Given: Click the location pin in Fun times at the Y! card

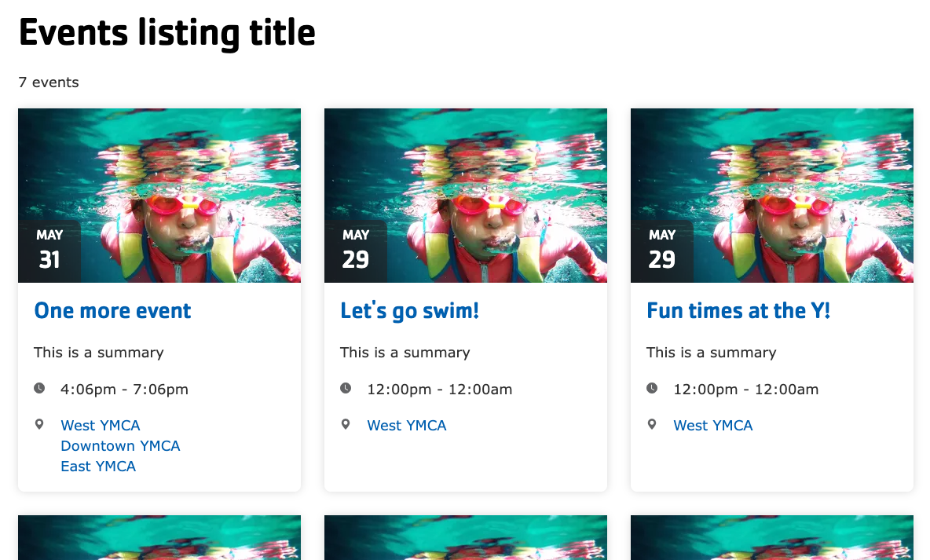Looking at the screenshot, I should pos(652,425).
